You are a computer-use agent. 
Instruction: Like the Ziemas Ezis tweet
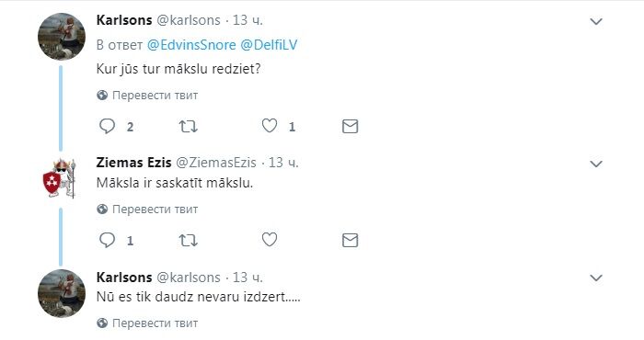(270, 240)
